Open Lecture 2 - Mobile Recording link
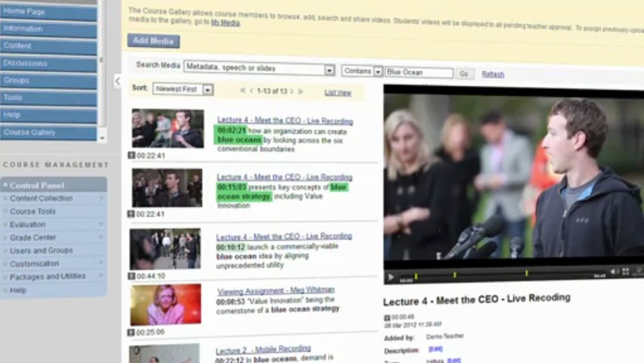Viewport: 644px width, 363px height. (x=263, y=350)
